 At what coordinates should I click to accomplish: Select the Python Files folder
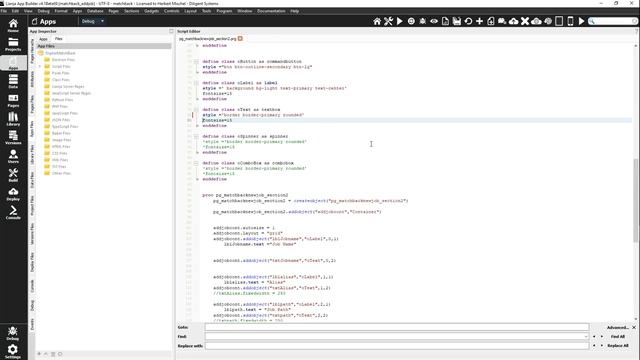(x=62, y=100)
